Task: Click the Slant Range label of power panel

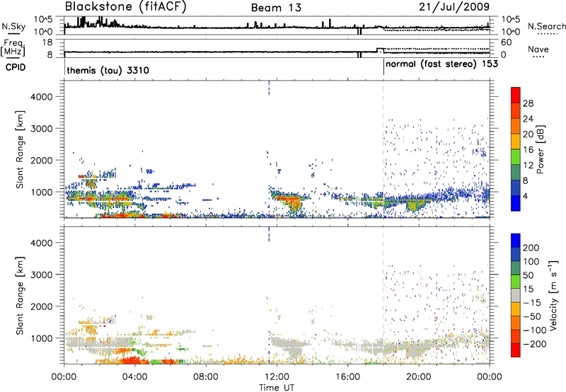Action: pyautogui.click(x=20, y=149)
